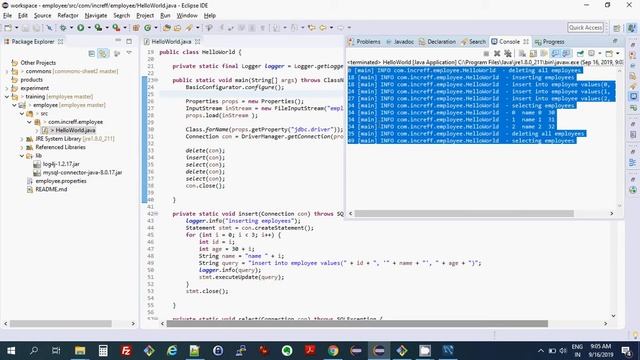The image size is (640, 360).
Task: Switch to the Progress tab
Action: 549,42
